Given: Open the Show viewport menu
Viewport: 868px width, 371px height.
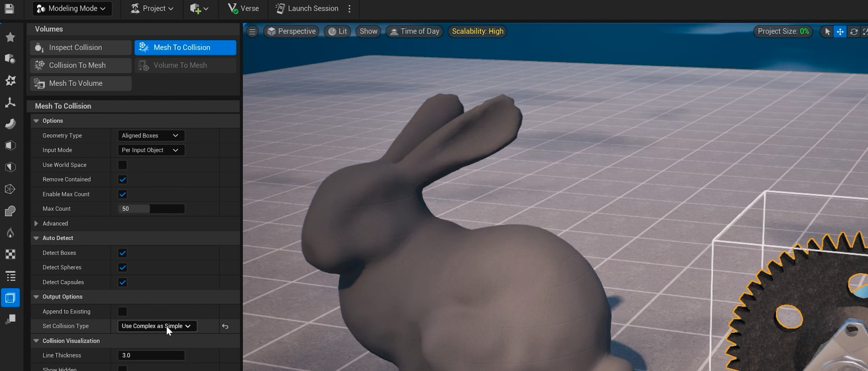Looking at the screenshot, I should (x=368, y=32).
